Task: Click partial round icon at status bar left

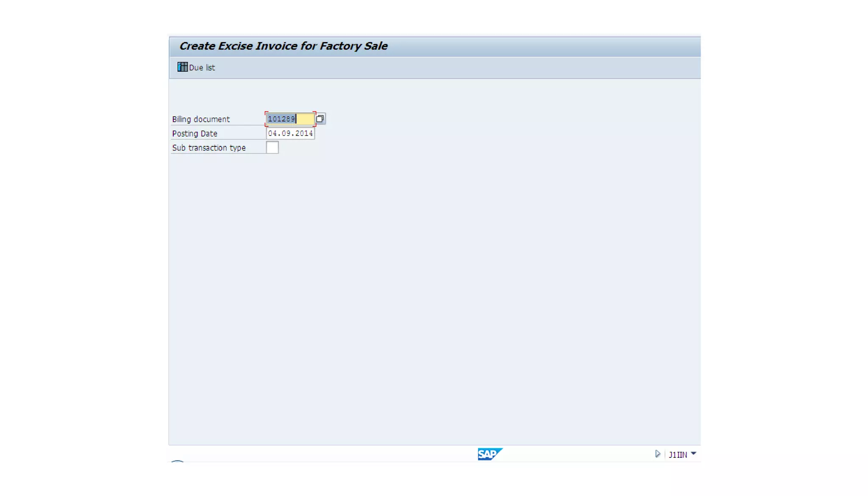Action: [x=177, y=460]
